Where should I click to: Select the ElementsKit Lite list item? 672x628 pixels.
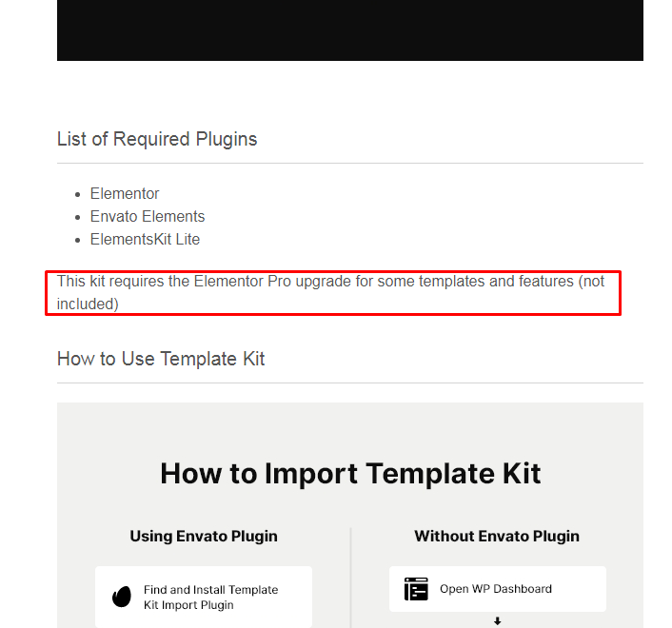145,239
